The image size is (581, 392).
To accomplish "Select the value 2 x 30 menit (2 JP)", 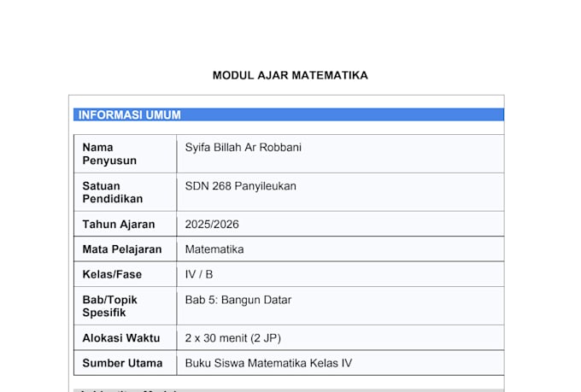I will coord(233,338).
